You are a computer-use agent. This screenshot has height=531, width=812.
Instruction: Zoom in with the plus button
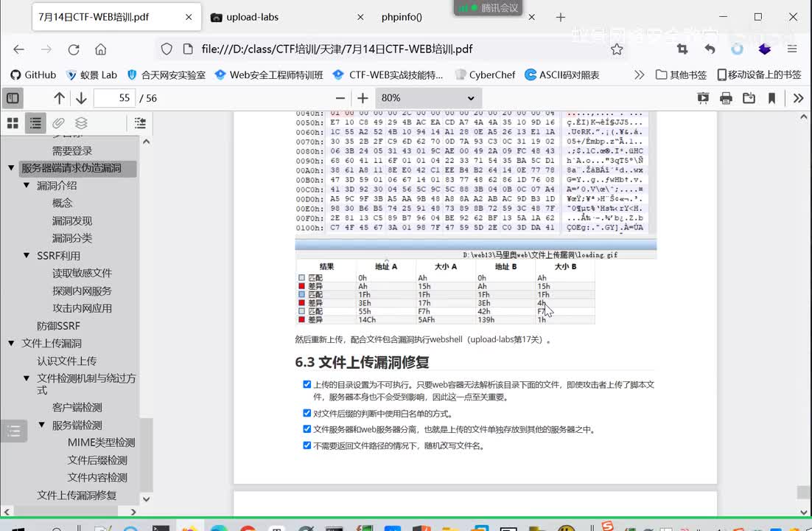click(x=363, y=98)
